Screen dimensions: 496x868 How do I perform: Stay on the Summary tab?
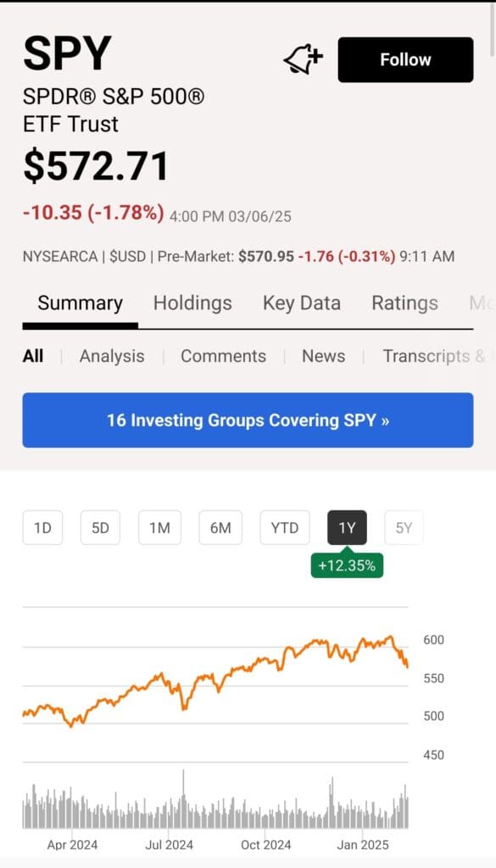click(x=79, y=303)
